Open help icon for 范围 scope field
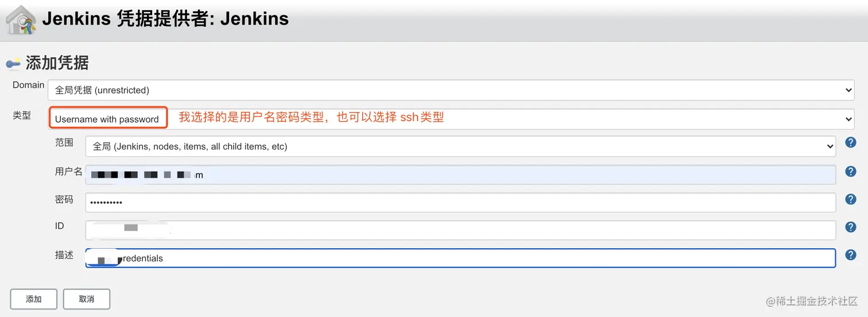This screenshot has height=317, width=868. pos(851,142)
